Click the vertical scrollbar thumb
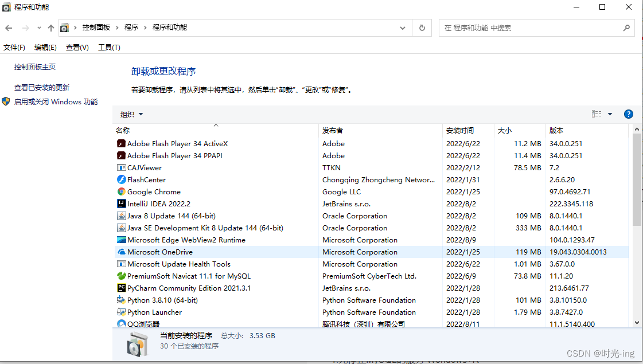 tap(637, 179)
